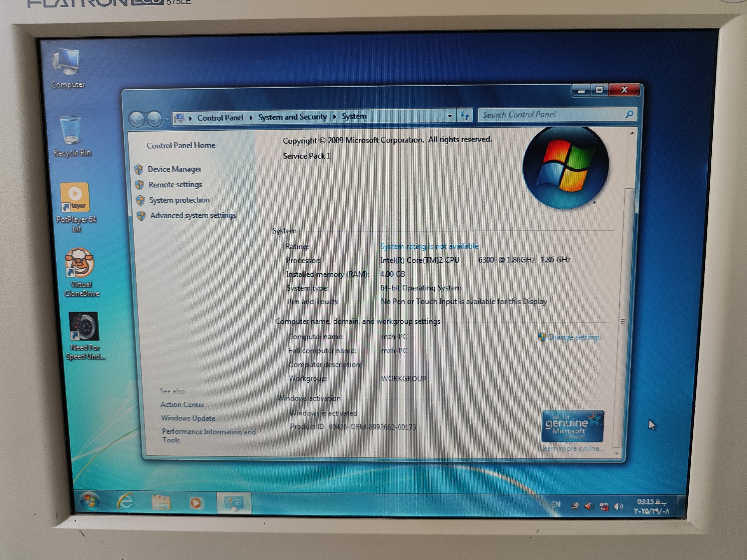Minimize the System window
The image size is (747, 560).
pyautogui.click(x=581, y=91)
